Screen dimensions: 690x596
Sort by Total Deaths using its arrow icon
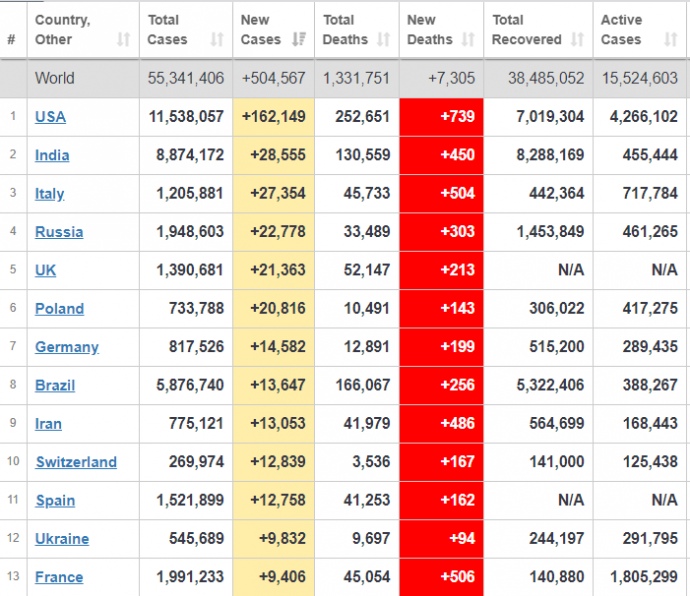(x=384, y=40)
